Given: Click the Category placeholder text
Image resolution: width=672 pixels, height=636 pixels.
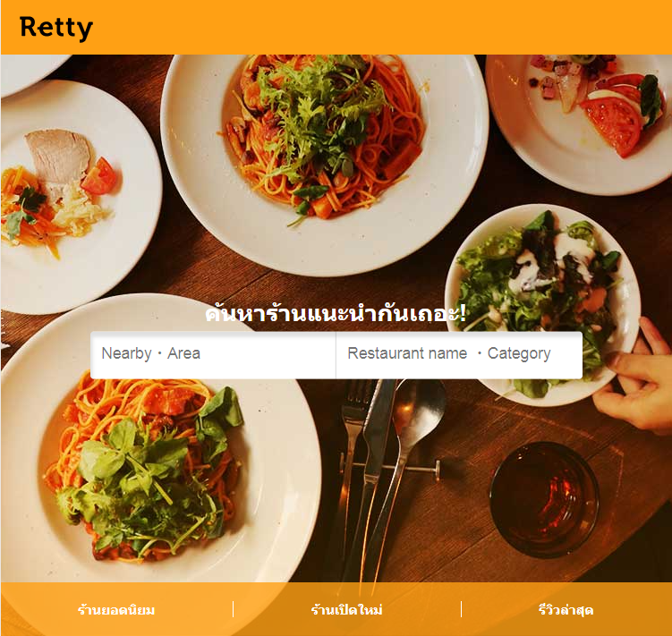Looking at the screenshot, I should 519,354.
